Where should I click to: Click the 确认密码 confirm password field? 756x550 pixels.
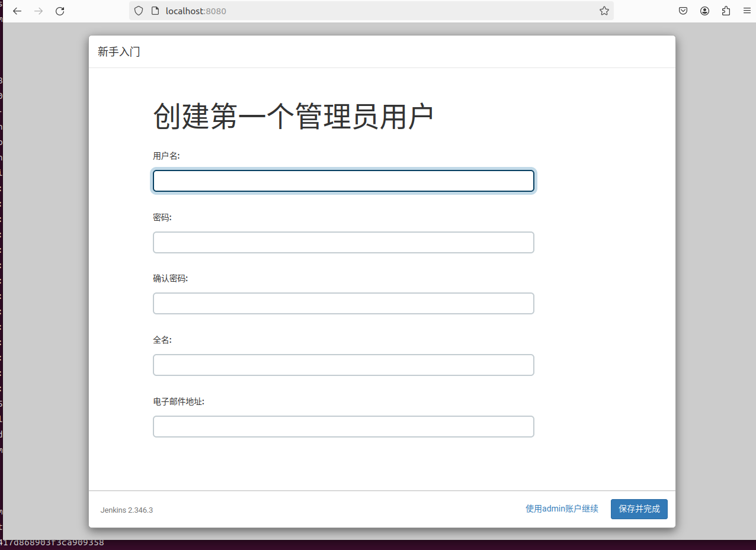point(344,303)
